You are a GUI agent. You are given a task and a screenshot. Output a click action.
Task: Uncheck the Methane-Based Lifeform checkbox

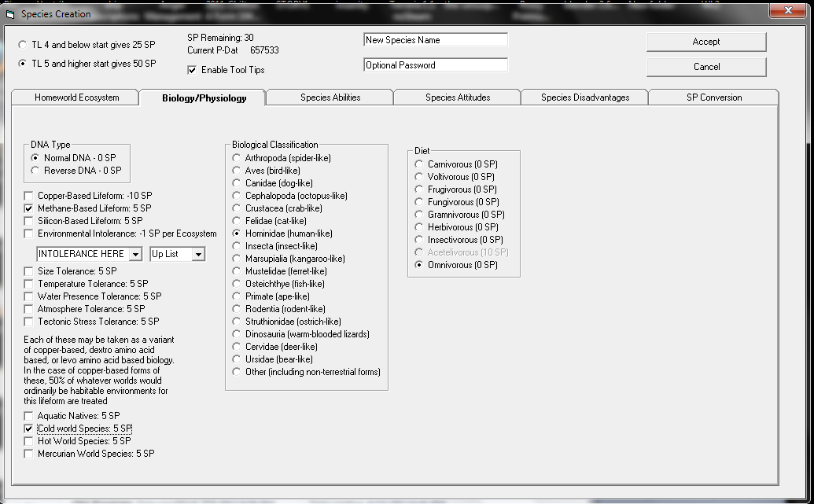[x=29, y=208]
